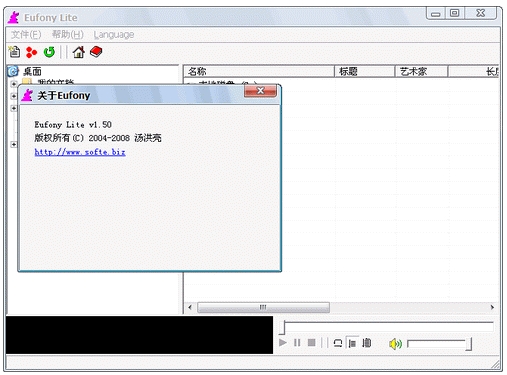Viewport: 507px width, 375px height.
Task: Sort by the 艺术家 column header
Action: pyautogui.click(x=421, y=71)
